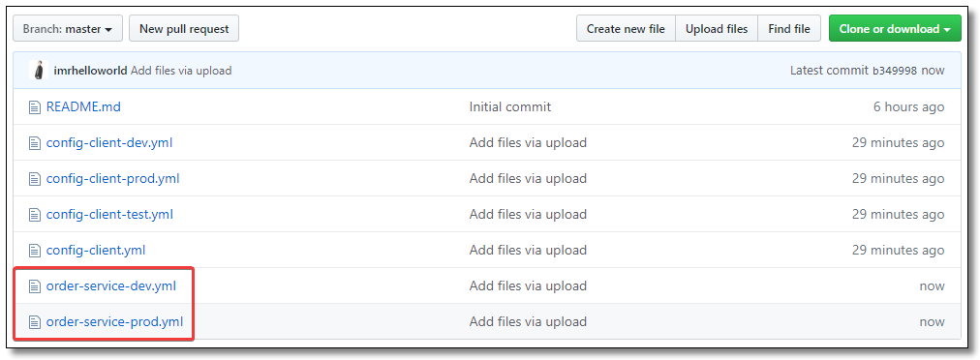Open the README.md file link
980x360 pixels.
tap(83, 107)
